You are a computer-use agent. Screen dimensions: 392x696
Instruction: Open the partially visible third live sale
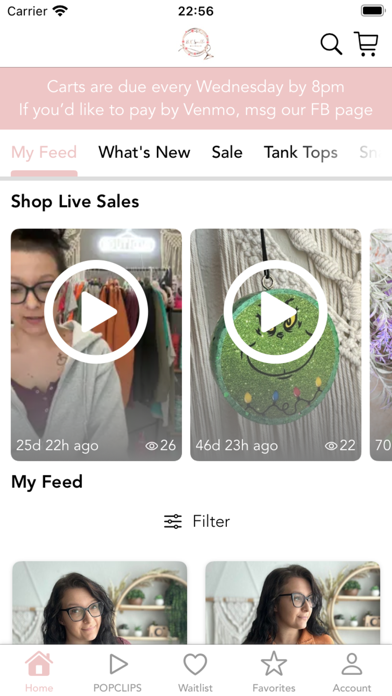[381, 345]
